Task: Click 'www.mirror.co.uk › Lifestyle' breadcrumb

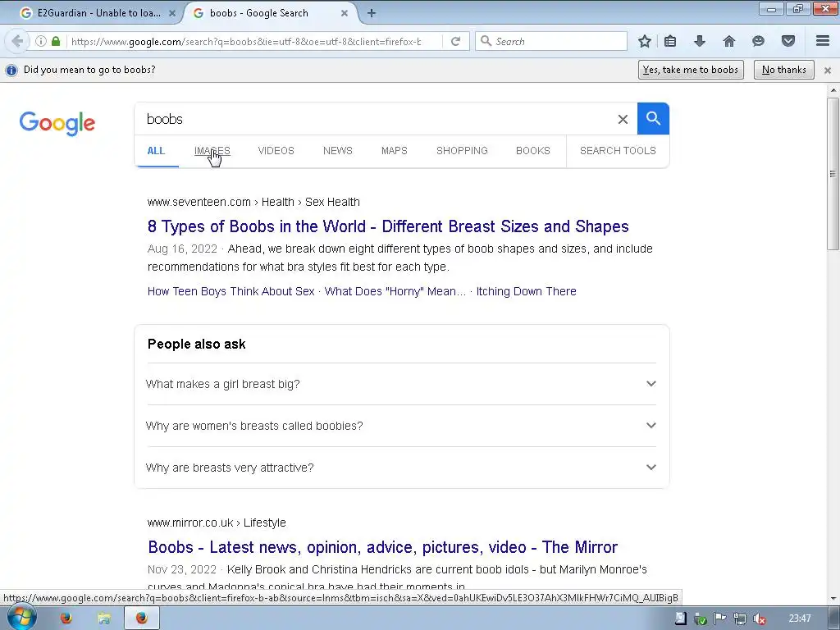Action: 217,523
